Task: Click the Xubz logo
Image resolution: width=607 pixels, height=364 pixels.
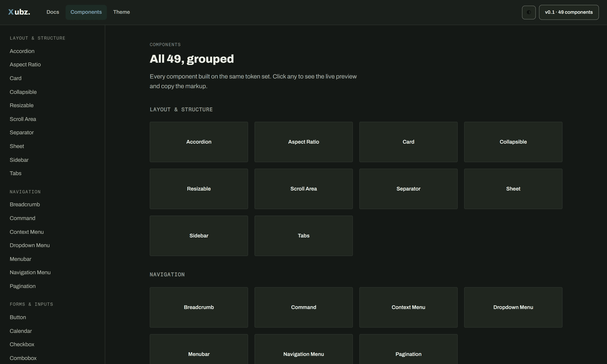Action: click(x=19, y=12)
